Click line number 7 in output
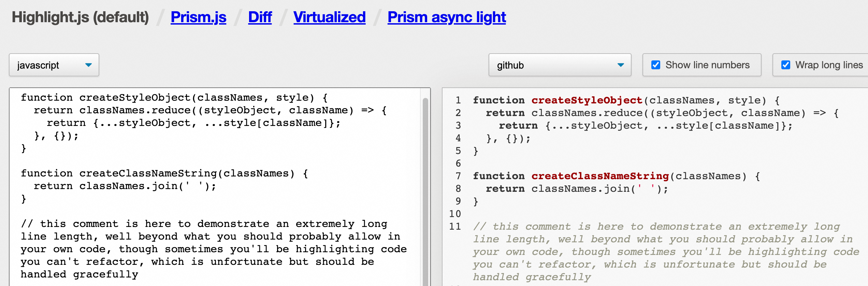868x286 pixels. tap(458, 176)
